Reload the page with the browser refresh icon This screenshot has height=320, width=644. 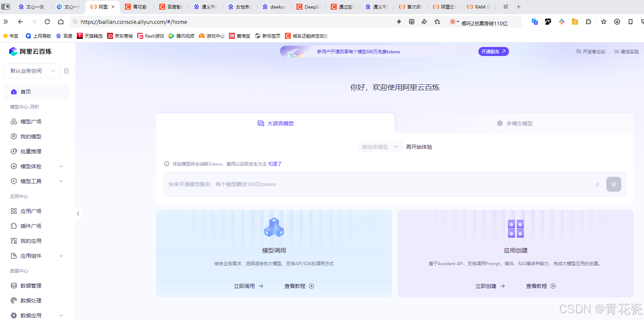pyautogui.click(x=47, y=22)
